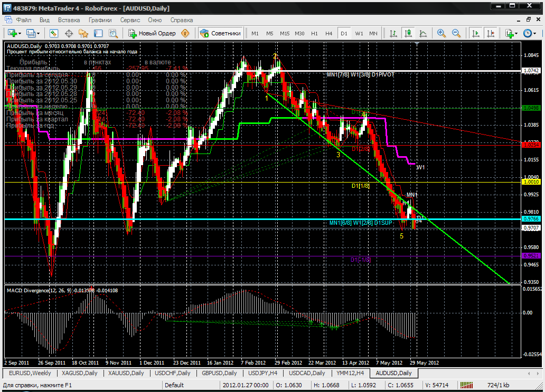Image resolution: width=545 pixels, height=392 pixels.
Task: Switch chart to line chart type
Action: [x=423, y=33]
